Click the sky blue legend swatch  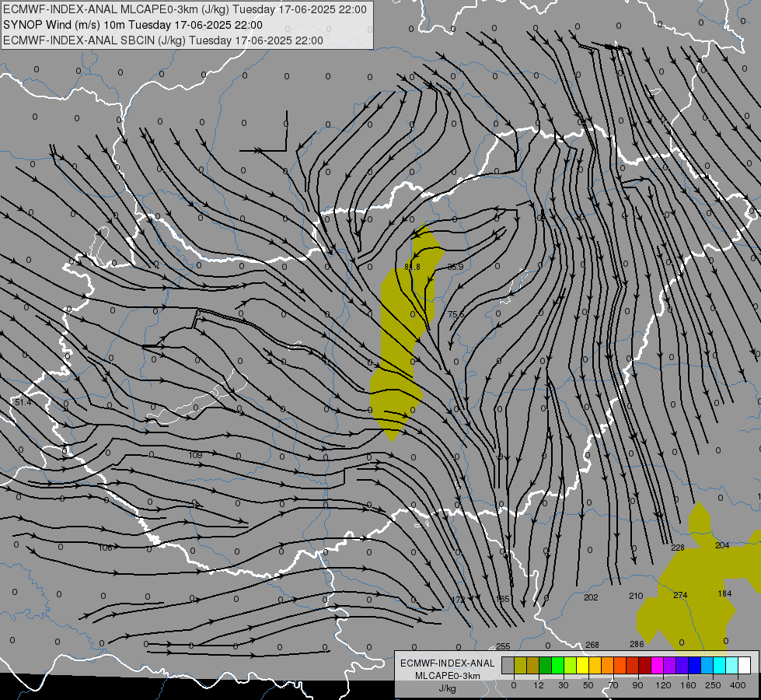click(707, 665)
